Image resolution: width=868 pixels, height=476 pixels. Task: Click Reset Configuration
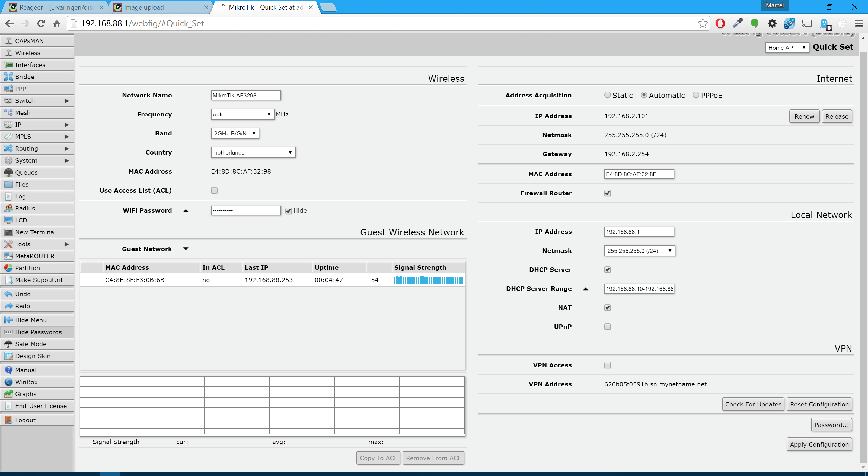click(x=819, y=404)
